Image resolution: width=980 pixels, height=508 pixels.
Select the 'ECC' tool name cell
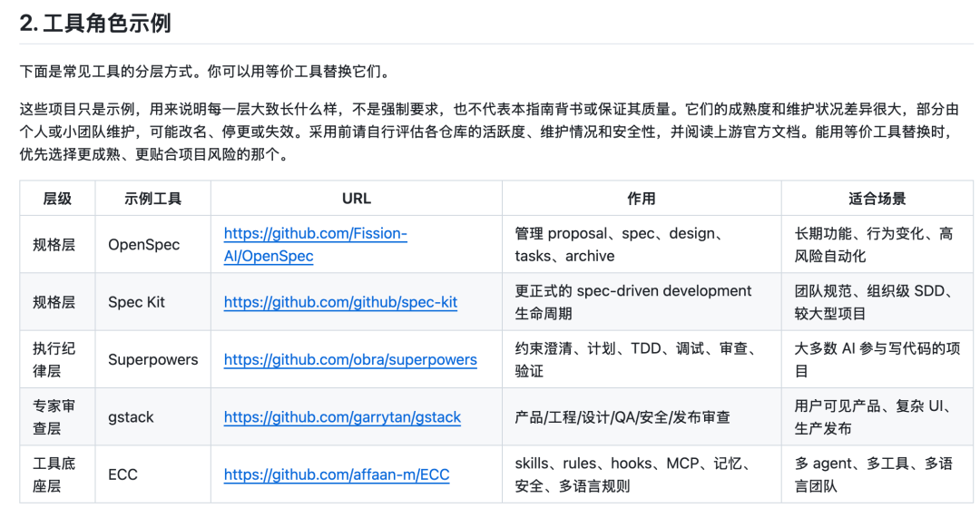click(153, 474)
